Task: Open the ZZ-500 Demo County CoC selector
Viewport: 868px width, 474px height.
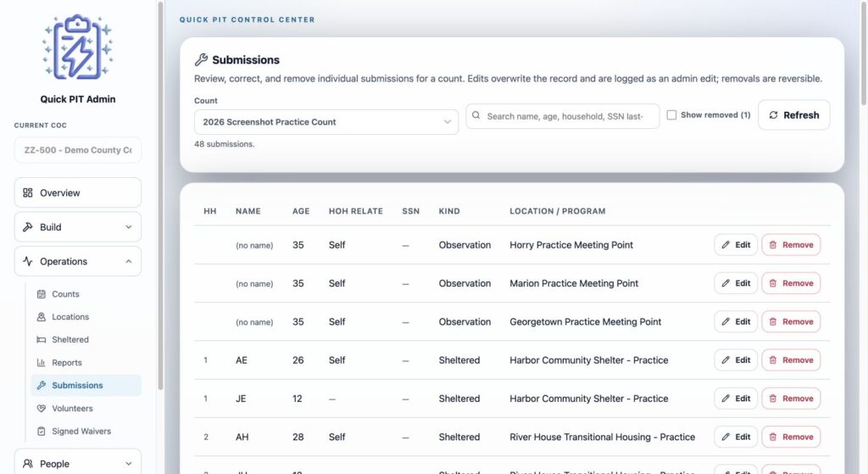Action: (x=77, y=150)
